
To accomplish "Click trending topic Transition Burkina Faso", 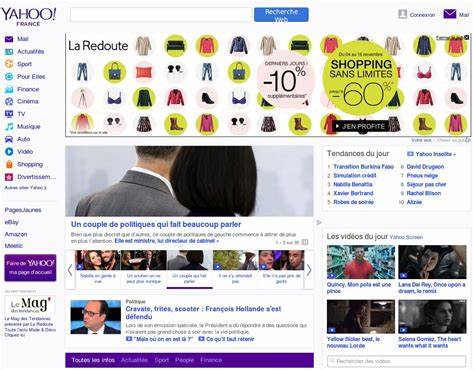I will coord(364,167).
